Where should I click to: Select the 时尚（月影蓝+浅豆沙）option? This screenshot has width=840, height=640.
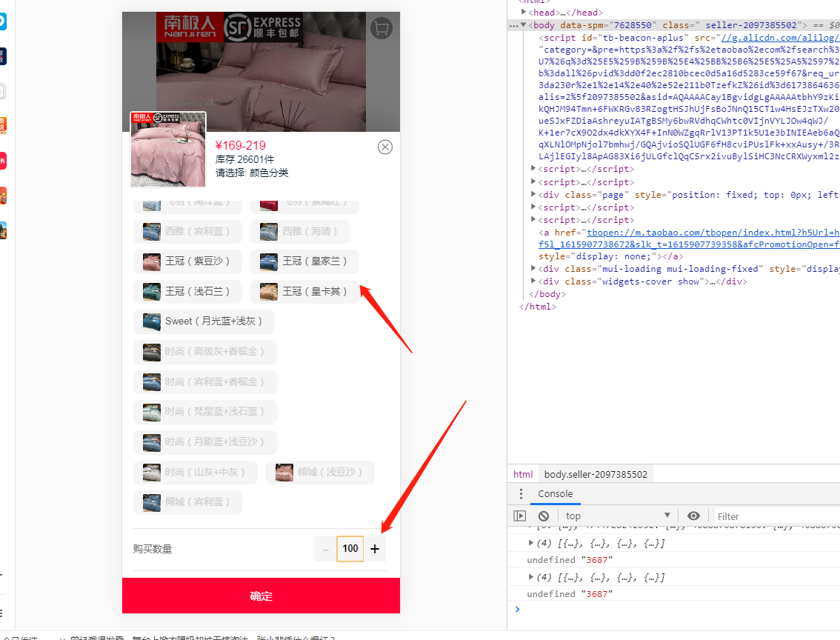(x=204, y=441)
